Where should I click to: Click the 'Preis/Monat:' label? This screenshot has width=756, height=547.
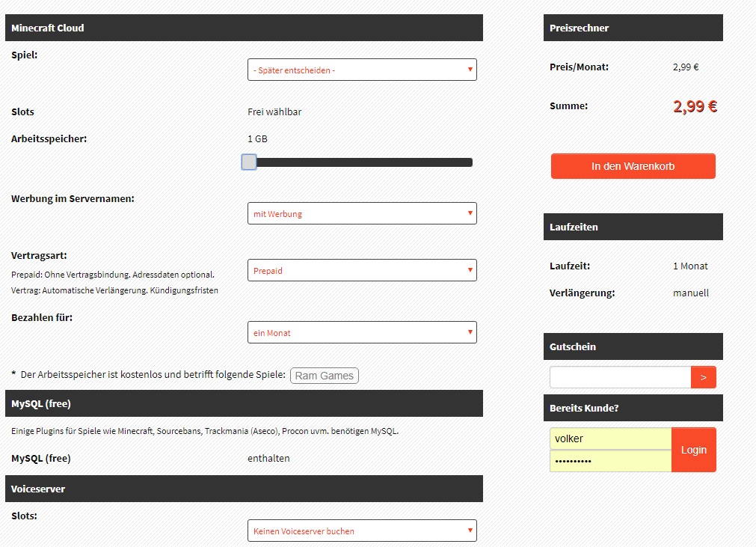(579, 67)
